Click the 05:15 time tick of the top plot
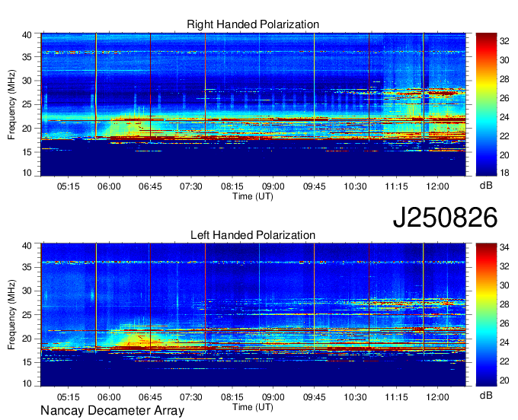 click(x=68, y=186)
